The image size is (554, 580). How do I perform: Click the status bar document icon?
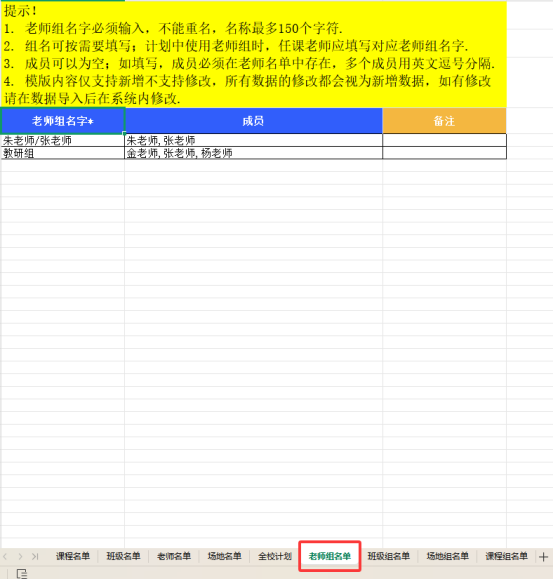(22, 574)
